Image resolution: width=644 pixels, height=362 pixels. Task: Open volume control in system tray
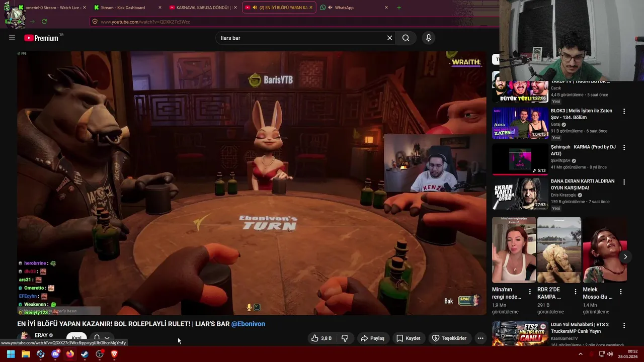tap(610, 354)
